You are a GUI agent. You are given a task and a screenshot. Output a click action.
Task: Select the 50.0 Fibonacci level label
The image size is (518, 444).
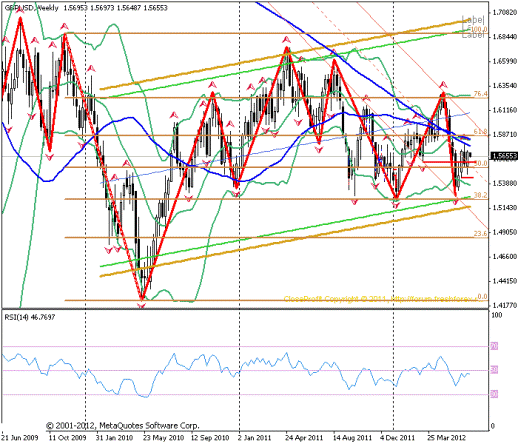(480, 163)
